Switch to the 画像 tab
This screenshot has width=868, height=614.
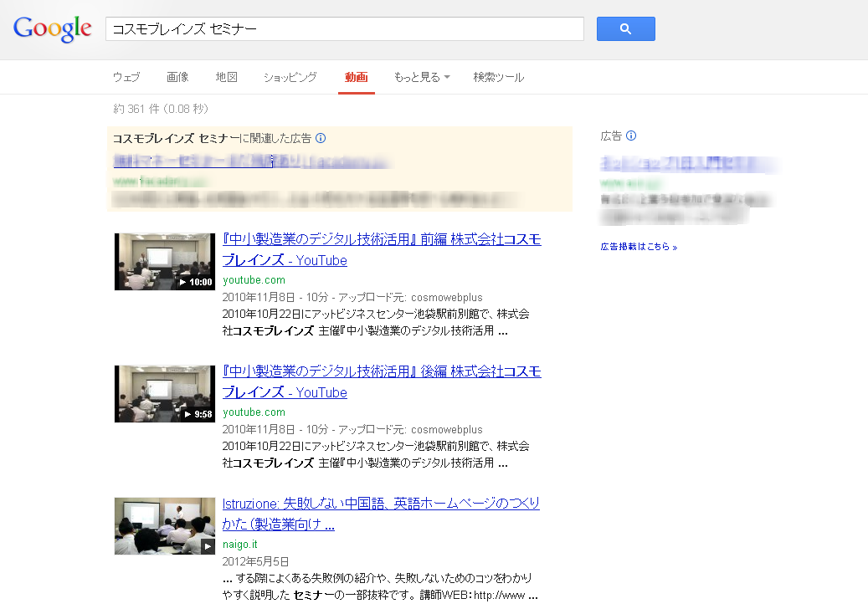[177, 78]
